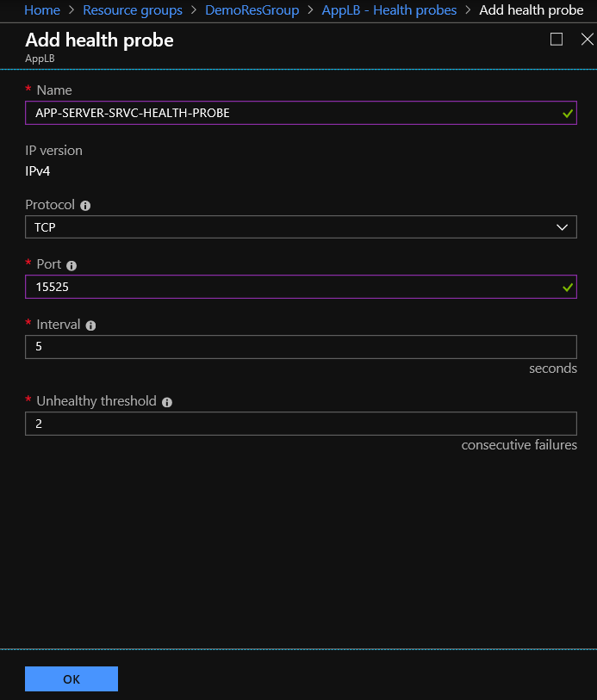Focus the Name input field
The height and width of the screenshot is (700, 597).
point(301,113)
